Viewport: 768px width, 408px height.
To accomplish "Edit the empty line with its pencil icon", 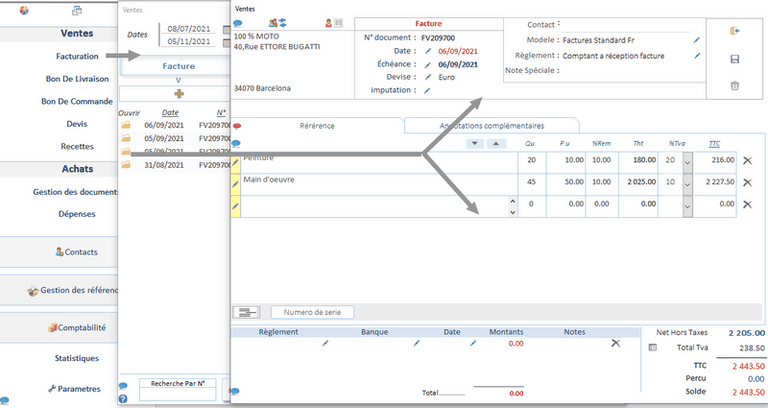I will 236,206.
